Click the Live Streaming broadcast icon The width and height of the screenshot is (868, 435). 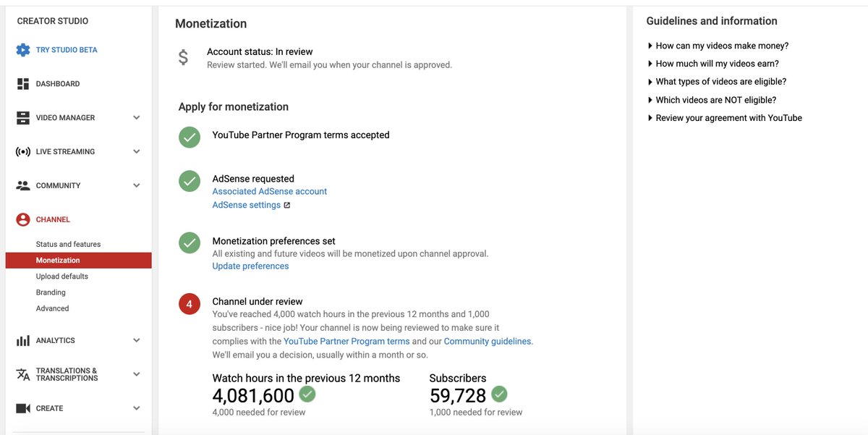tap(23, 152)
